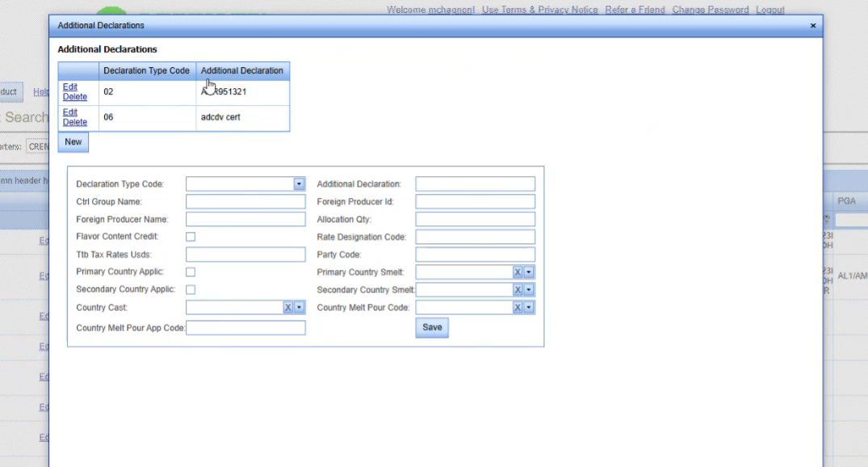
Task: Enable Secondary Country Applic checkbox
Action: coord(191,290)
